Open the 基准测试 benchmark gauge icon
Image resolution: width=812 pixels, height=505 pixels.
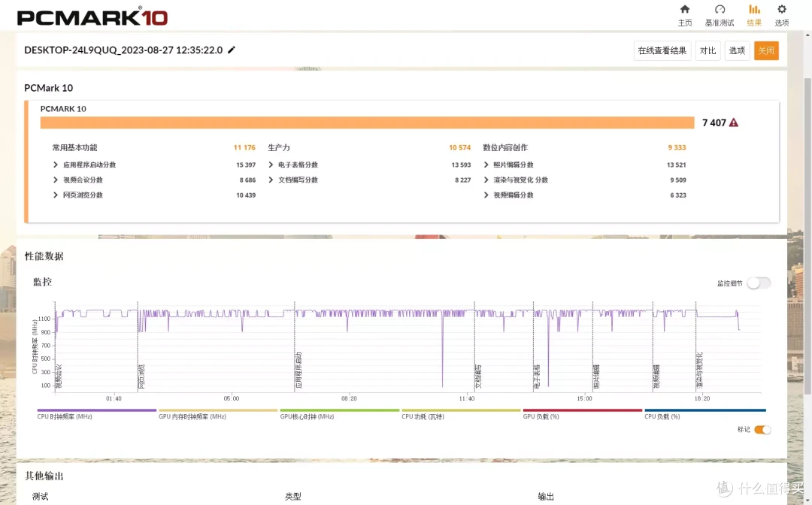[720, 9]
